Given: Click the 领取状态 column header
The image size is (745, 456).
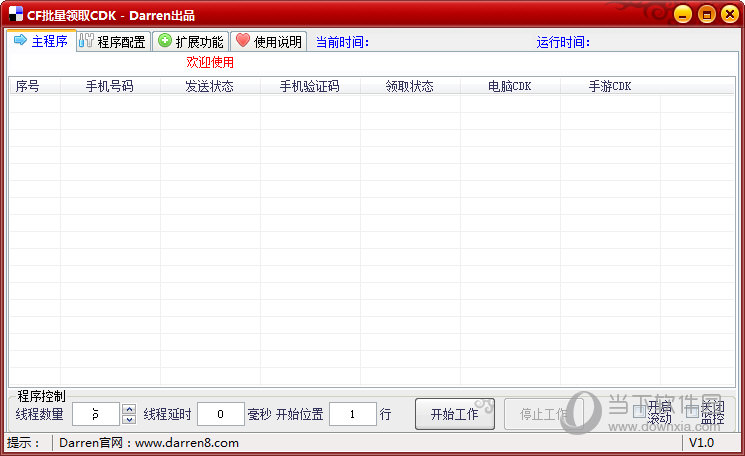Looking at the screenshot, I should pyautogui.click(x=410, y=86).
